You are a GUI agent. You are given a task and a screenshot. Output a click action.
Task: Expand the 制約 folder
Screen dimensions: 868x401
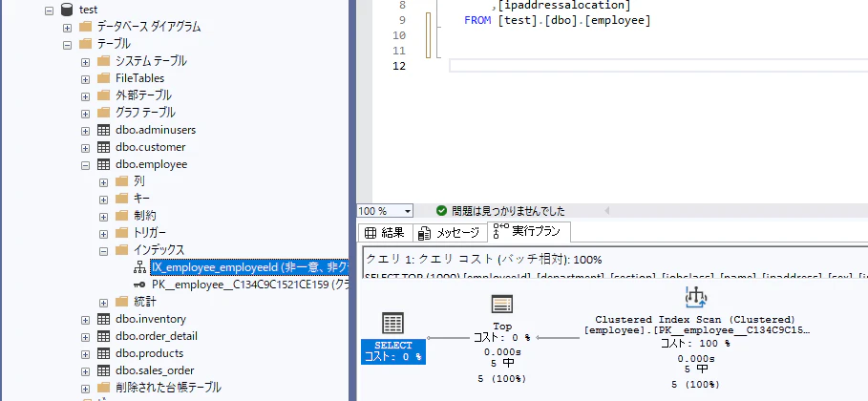(x=103, y=217)
